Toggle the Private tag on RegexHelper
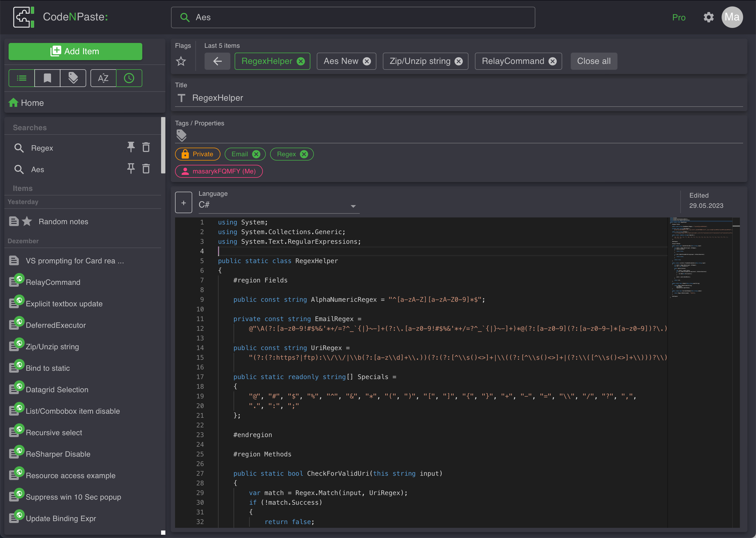 197,154
